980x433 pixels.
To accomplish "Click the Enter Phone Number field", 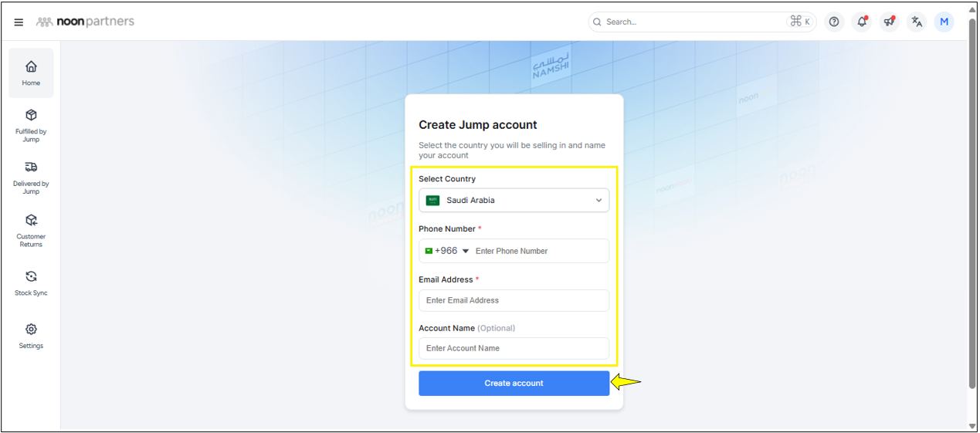I will [537, 251].
